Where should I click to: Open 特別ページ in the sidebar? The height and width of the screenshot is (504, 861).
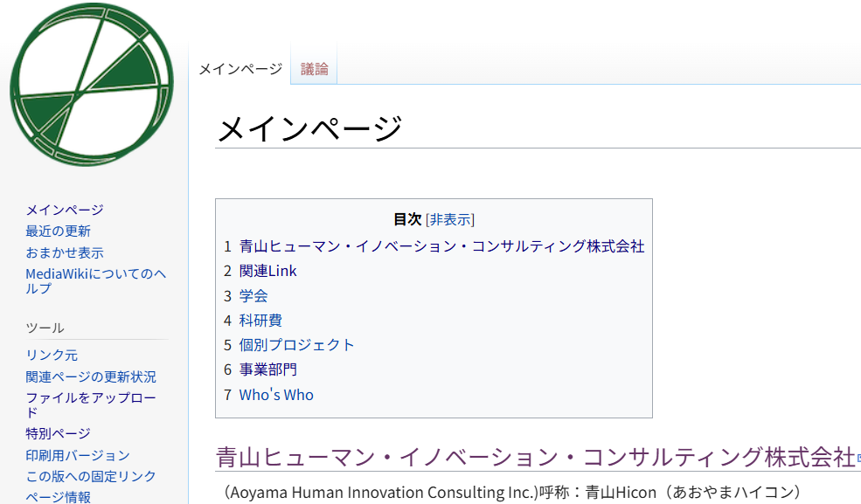pyautogui.click(x=58, y=433)
